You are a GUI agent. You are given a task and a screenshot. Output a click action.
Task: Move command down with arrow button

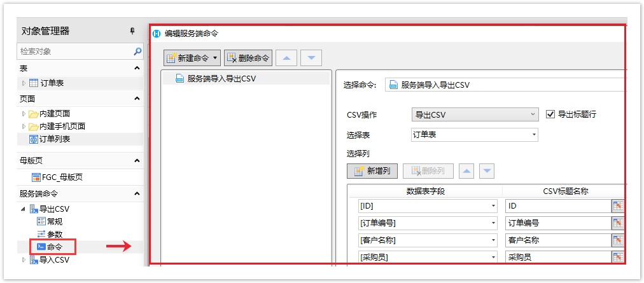[x=311, y=58]
